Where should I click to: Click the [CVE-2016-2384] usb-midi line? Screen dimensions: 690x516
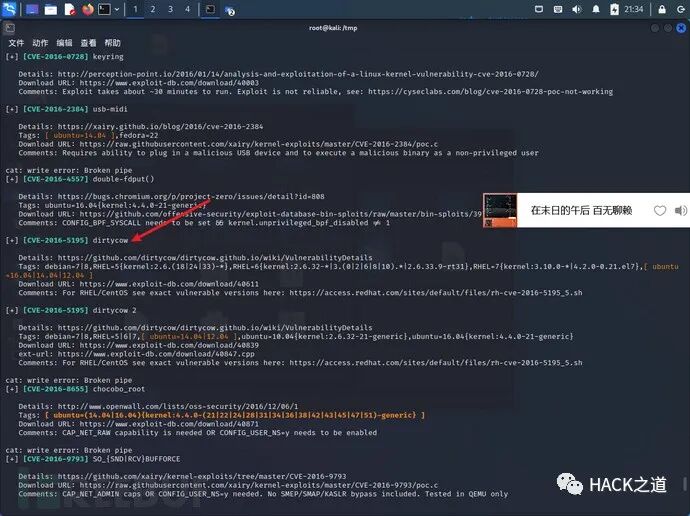66,109
